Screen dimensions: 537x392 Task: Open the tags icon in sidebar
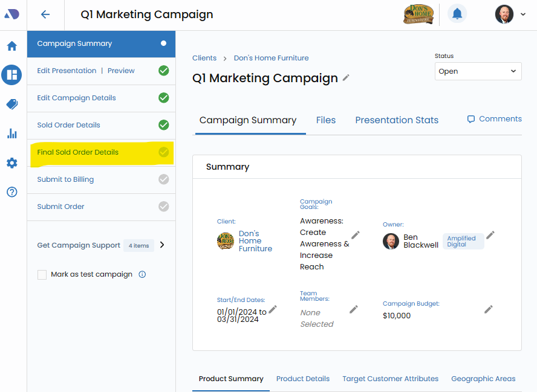(12, 104)
